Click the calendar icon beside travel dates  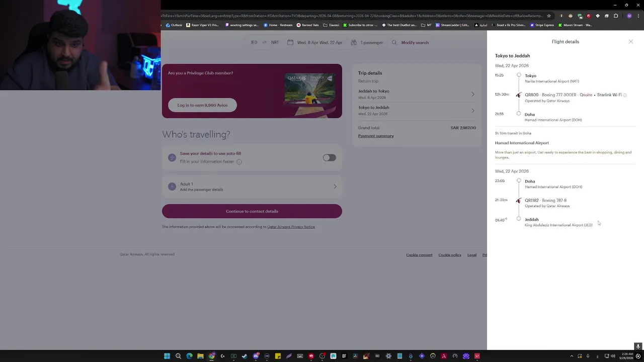290,43
